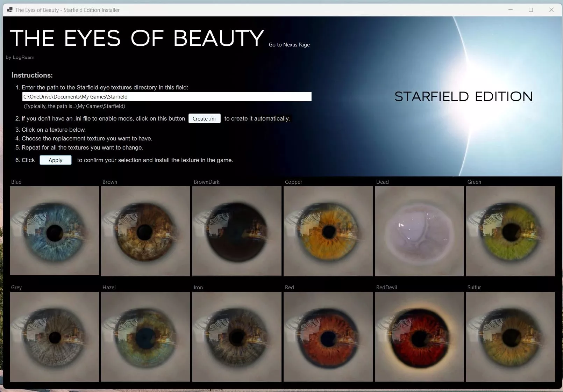Viewport: 563px width, 392px height.
Task: Maximize the installer window
Action: pyautogui.click(x=531, y=10)
